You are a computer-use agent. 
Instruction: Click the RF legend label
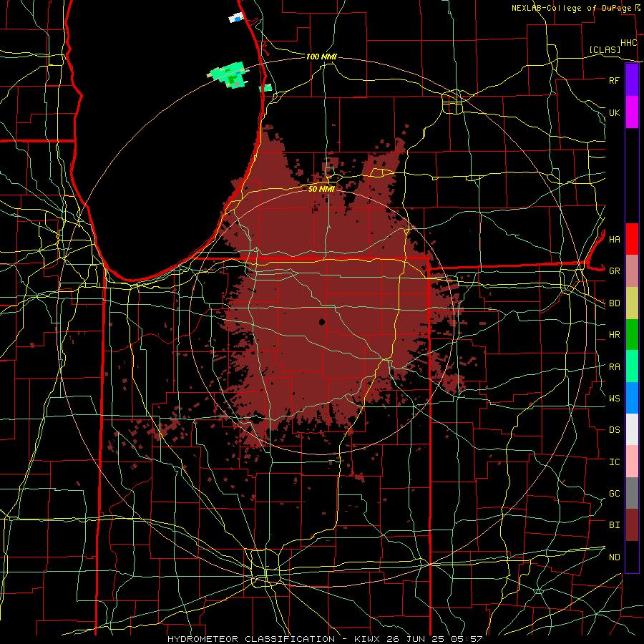click(x=614, y=80)
